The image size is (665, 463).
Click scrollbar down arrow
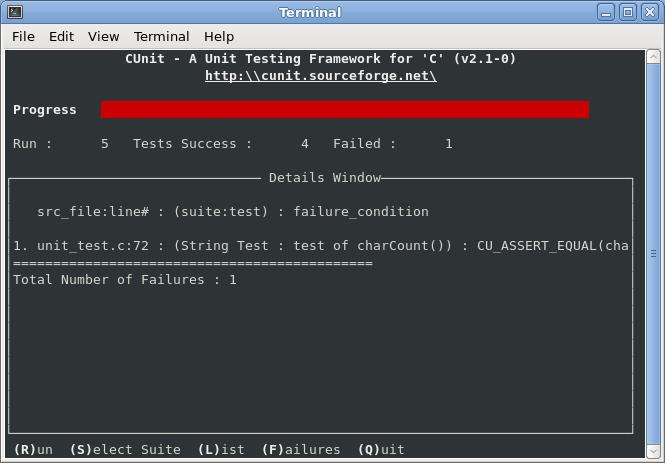point(653,451)
